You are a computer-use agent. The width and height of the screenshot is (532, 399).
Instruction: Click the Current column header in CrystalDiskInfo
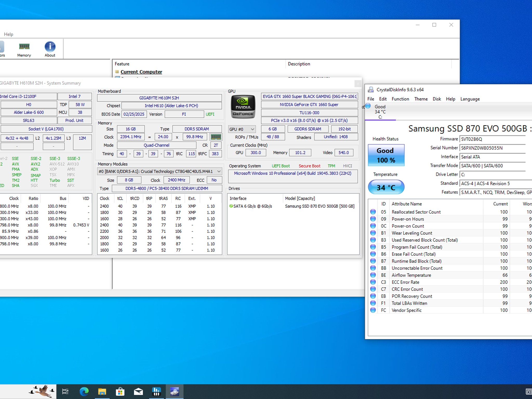tap(496, 204)
